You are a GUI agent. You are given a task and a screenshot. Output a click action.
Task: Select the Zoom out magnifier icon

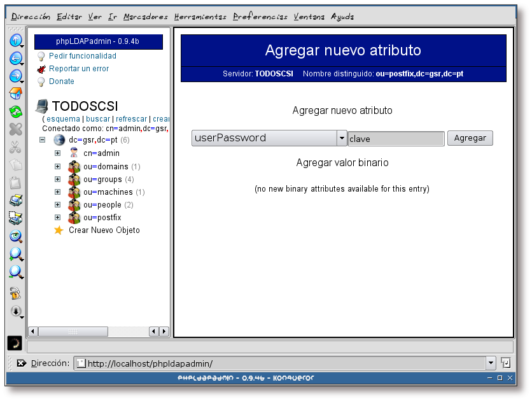(16, 272)
